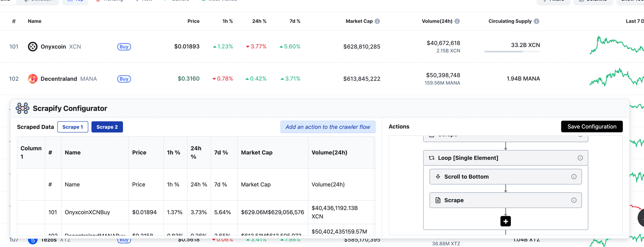Sort by the Market Cap column header

pyautogui.click(x=359, y=21)
